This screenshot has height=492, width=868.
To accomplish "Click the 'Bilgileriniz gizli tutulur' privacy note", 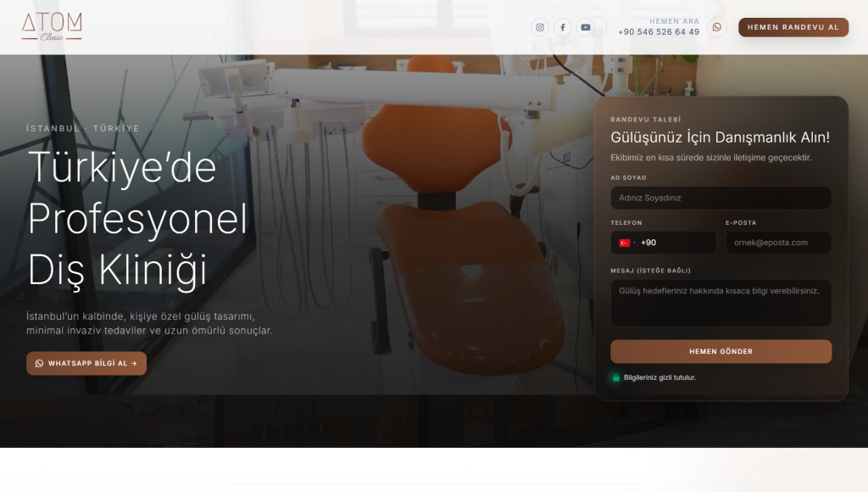I will [659, 377].
